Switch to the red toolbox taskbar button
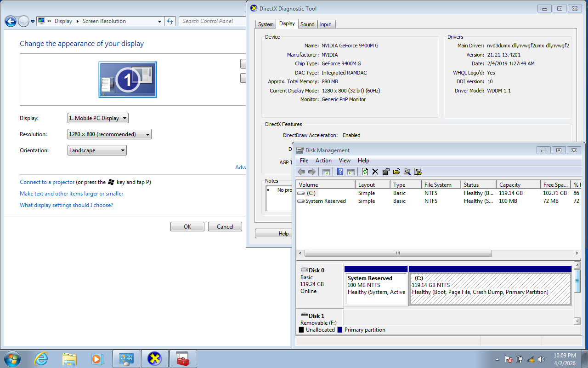Viewport: 588px width, 368px height. tap(183, 359)
